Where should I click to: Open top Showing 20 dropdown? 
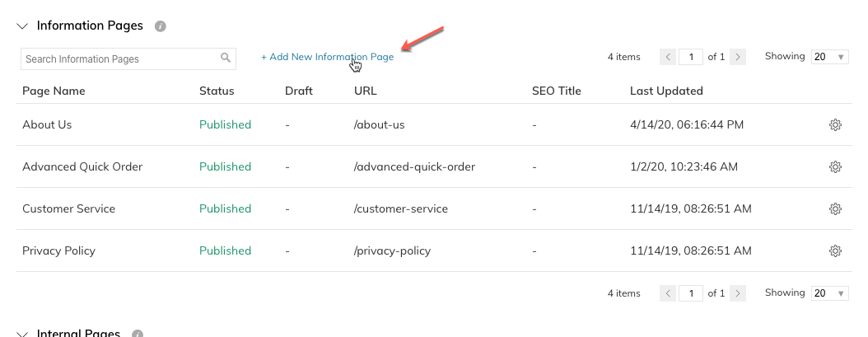(x=830, y=57)
